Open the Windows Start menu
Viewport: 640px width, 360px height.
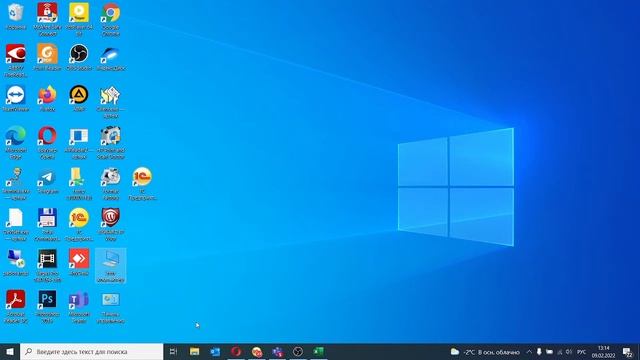(x=10, y=351)
